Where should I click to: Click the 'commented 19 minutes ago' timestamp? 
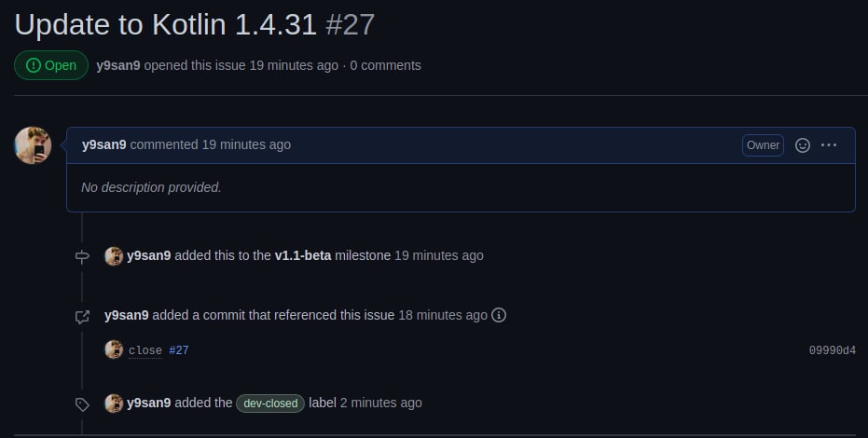pos(246,144)
